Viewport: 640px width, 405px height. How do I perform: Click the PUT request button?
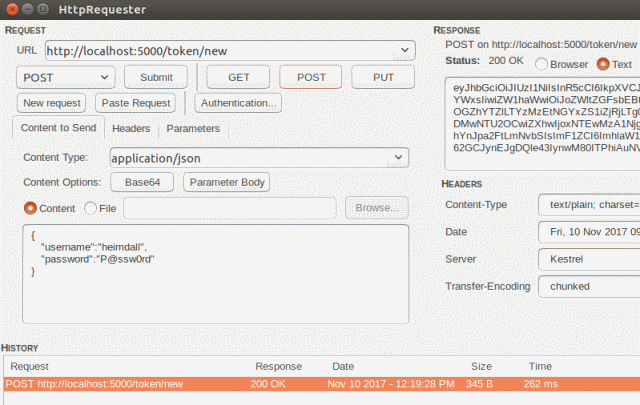(384, 77)
